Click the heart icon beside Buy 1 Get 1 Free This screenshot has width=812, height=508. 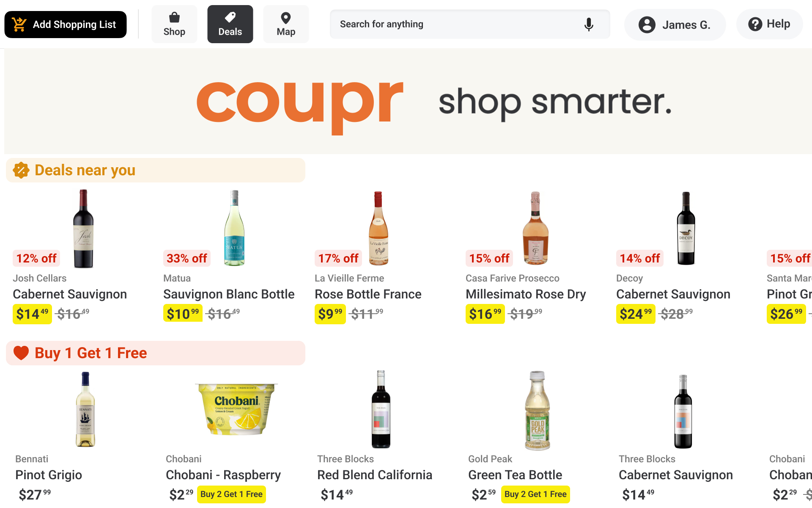[x=20, y=353]
